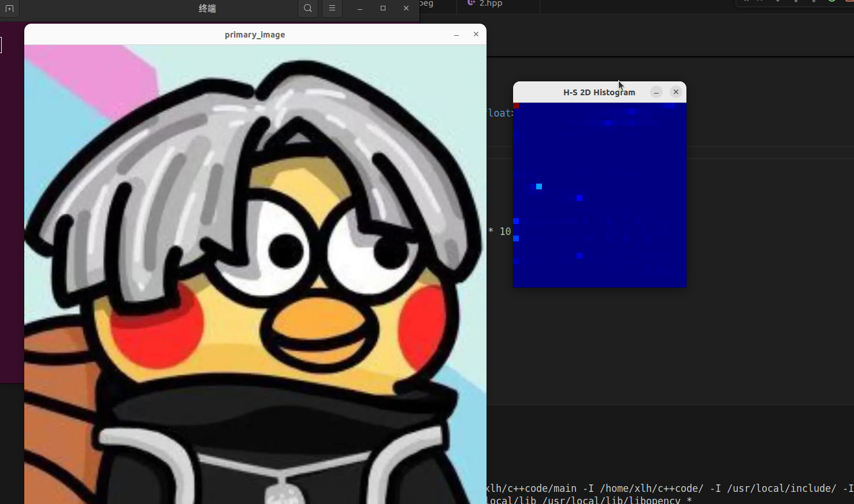Viewport: 854px width, 504px height.
Task: Close the terminal window
Action: [406, 9]
